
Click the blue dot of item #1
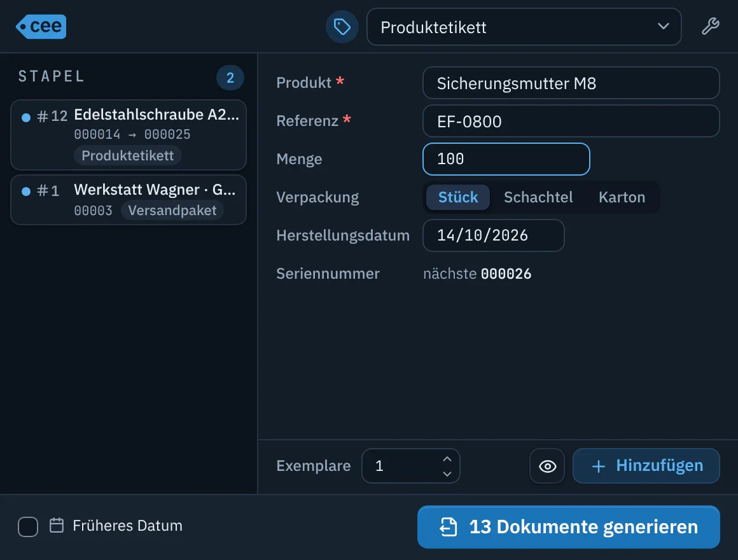pos(26,192)
